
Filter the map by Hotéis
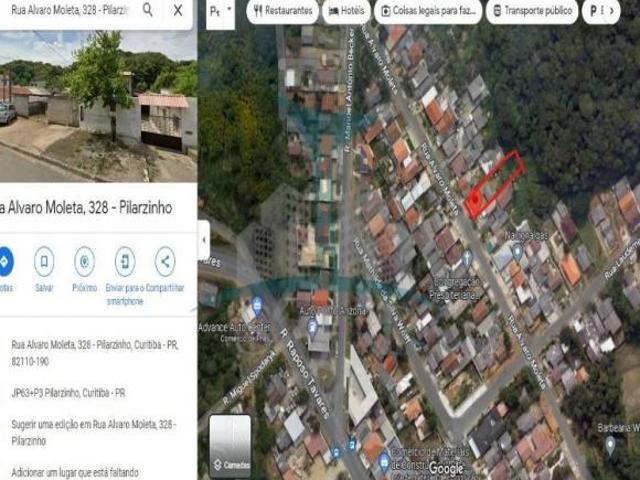[348, 12]
